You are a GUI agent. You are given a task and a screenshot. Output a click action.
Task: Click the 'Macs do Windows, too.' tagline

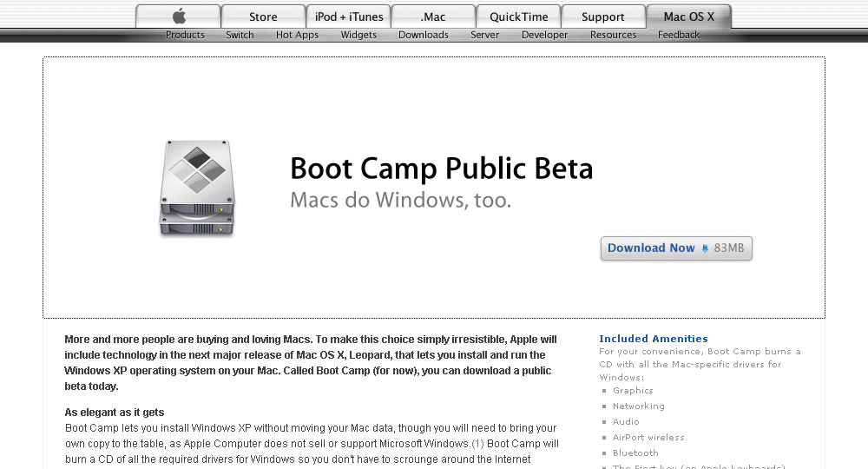pos(401,200)
